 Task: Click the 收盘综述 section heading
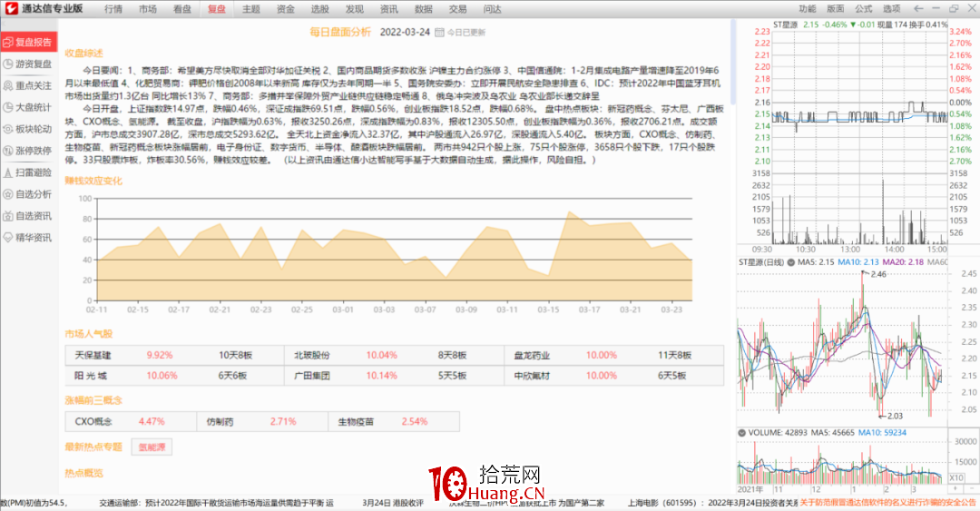83,54
